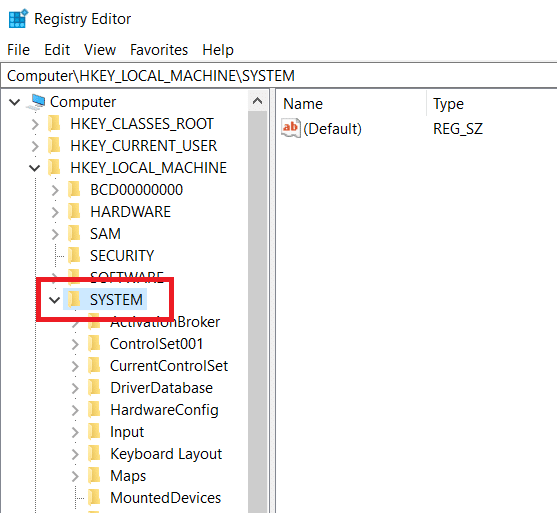Viewport: 557px width, 513px height.
Task: Expand the BCD00000000 key
Action: point(55,190)
